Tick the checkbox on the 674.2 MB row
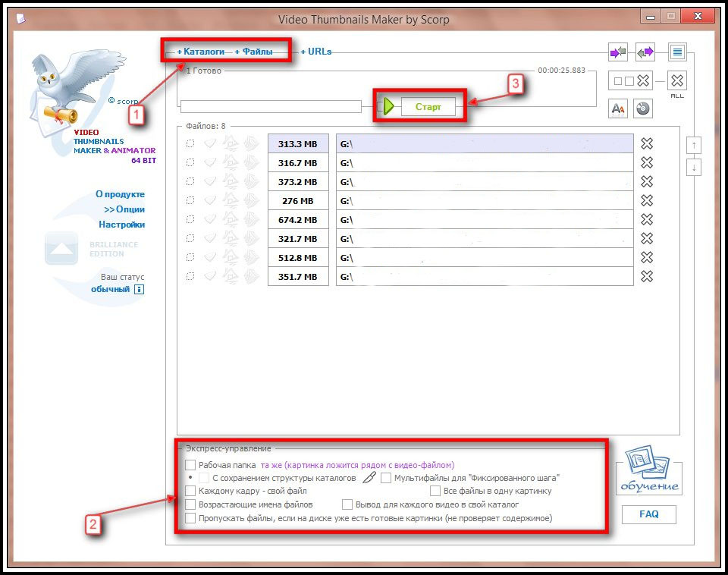This screenshot has height=575, width=728. 190,219
